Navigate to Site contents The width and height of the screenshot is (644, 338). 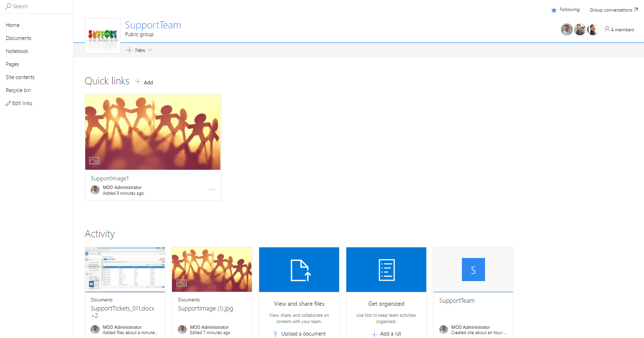click(20, 77)
